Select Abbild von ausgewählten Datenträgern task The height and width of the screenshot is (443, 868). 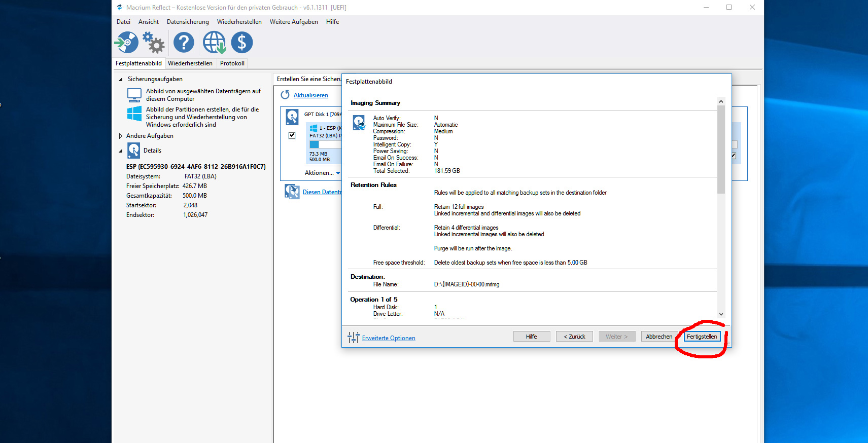[203, 95]
